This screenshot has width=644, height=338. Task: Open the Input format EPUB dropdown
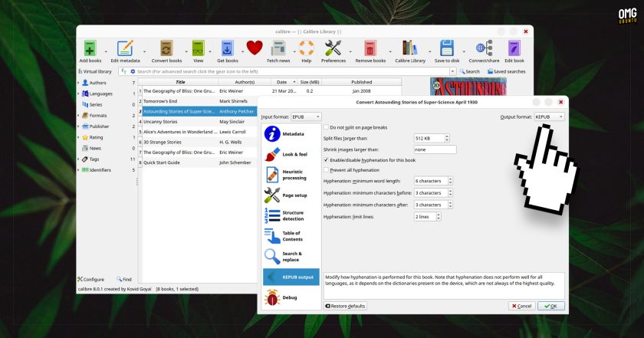click(x=306, y=117)
